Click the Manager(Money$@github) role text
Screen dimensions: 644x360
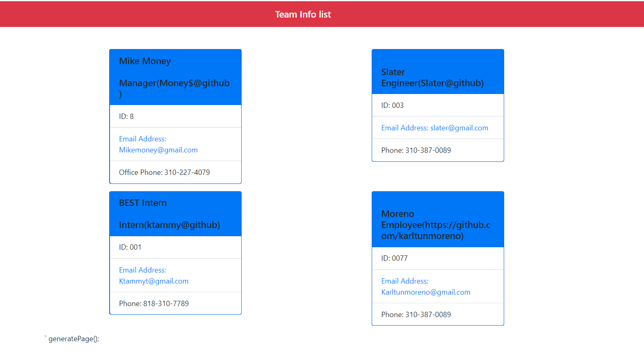(x=174, y=89)
